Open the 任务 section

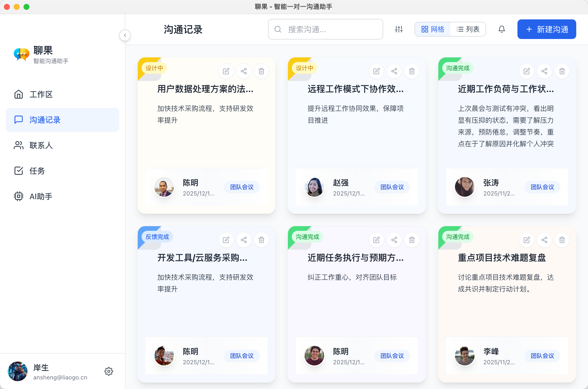point(37,171)
